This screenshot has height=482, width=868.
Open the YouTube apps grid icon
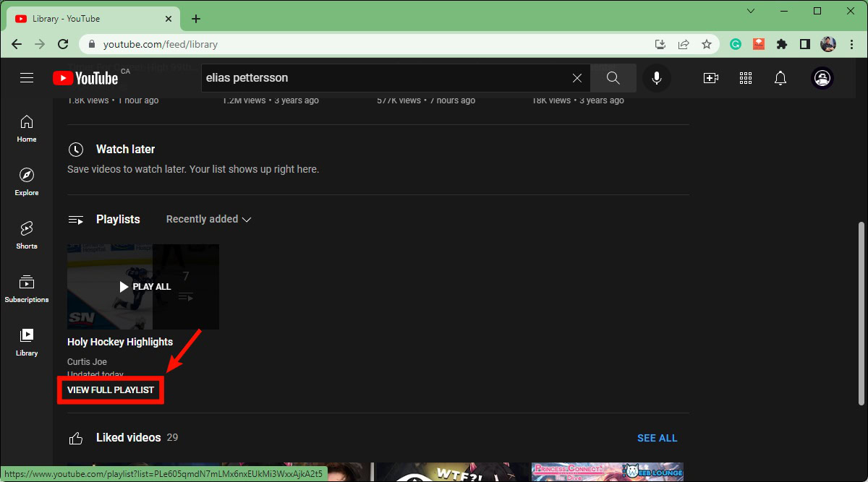point(746,78)
